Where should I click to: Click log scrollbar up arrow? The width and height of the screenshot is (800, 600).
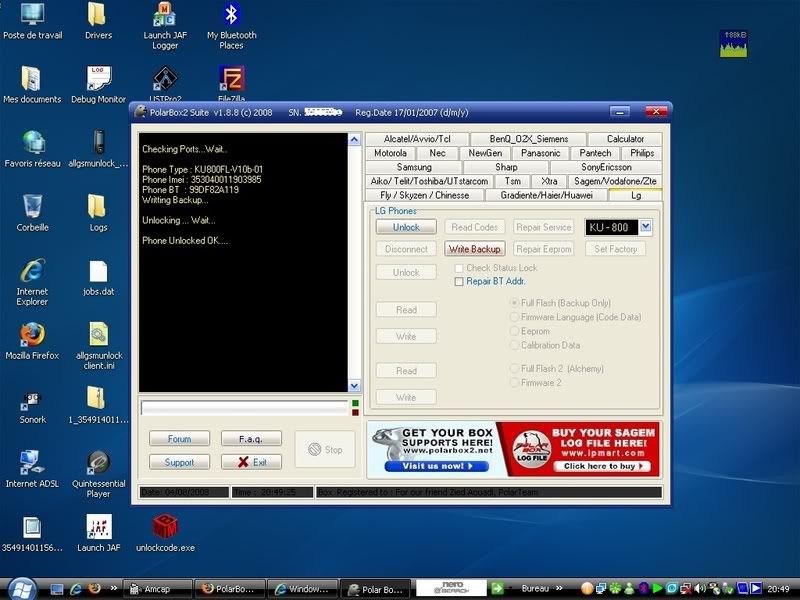pyautogui.click(x=354, y=140)
